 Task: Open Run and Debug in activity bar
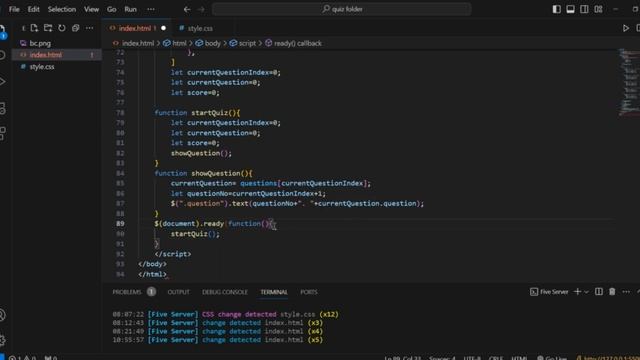point(3,82)
